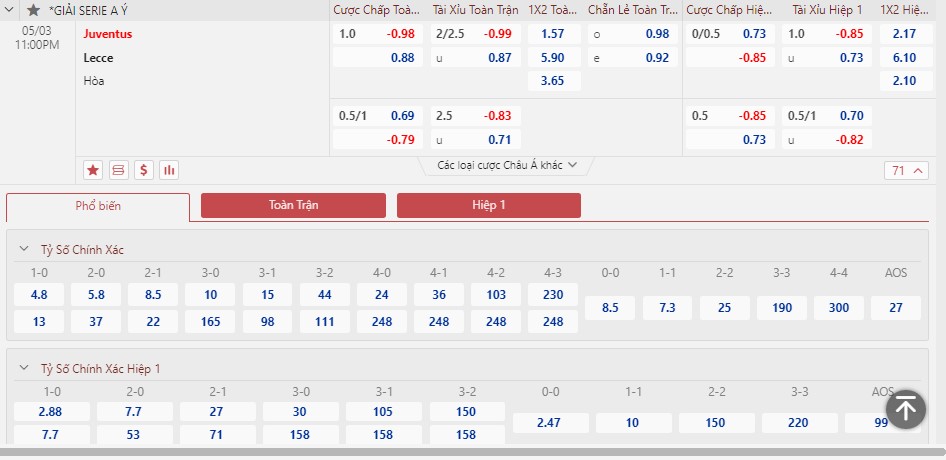946x460 pixels.
Task: Click the Juventus team name link
Action: click(x=108, y=34)
